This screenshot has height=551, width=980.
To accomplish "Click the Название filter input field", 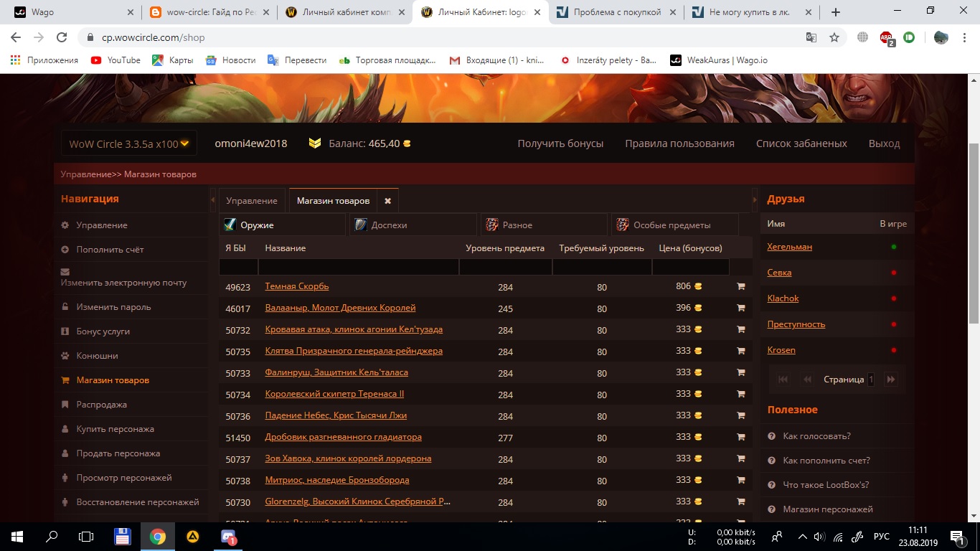I will [358, 267].
